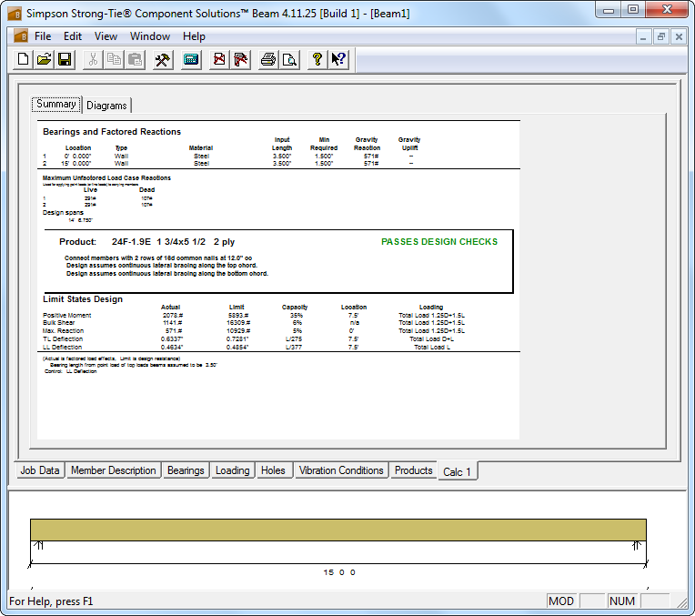Click the title bar application icon

pos(15,14)
